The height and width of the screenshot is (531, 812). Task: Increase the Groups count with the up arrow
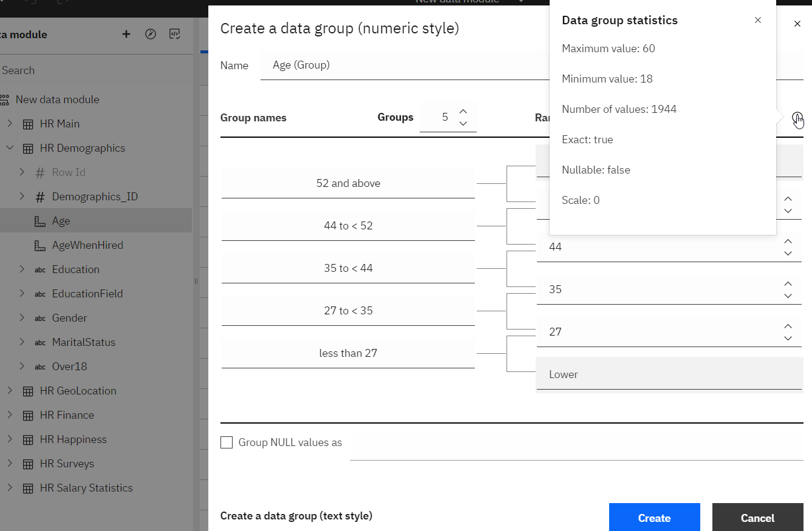pyautogui.click(x=463, y=111)
